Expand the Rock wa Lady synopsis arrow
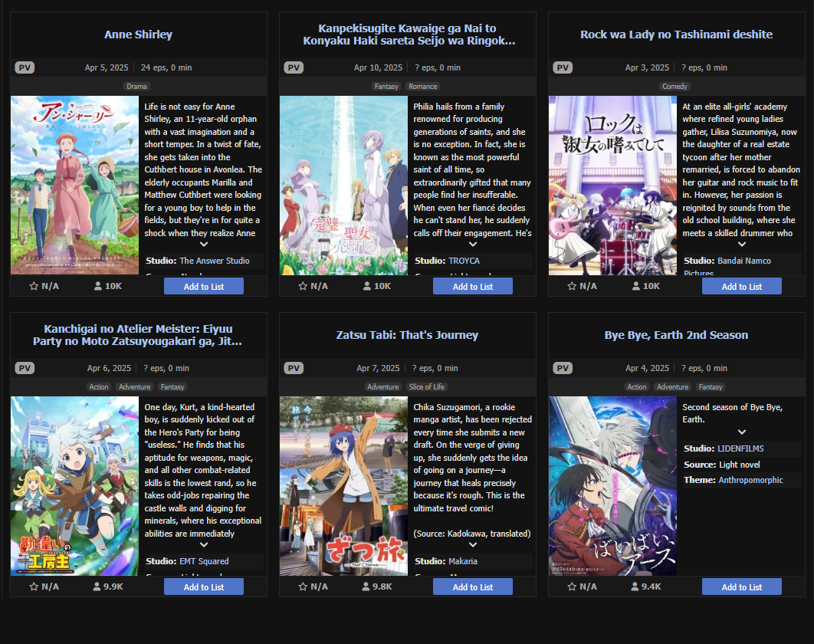 pos(742,244)
